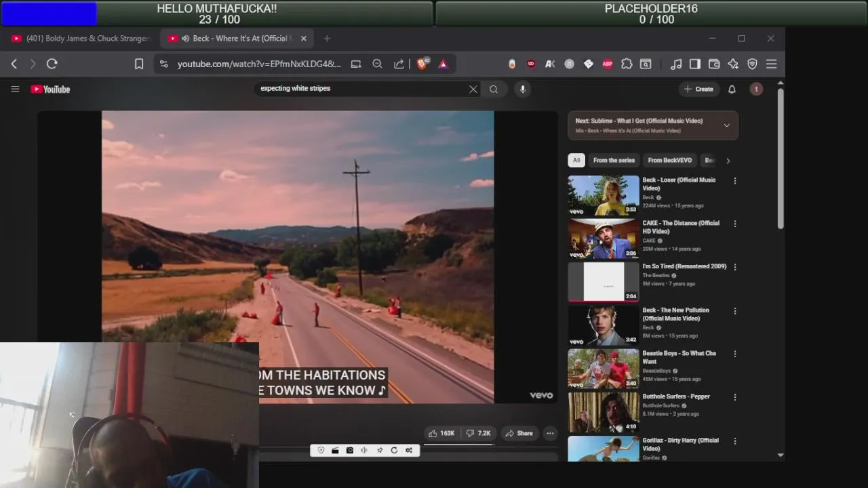Open site settings icon left of URL
Screen dimensions: 868x488
pyautogui.click(x=163, y=64)
